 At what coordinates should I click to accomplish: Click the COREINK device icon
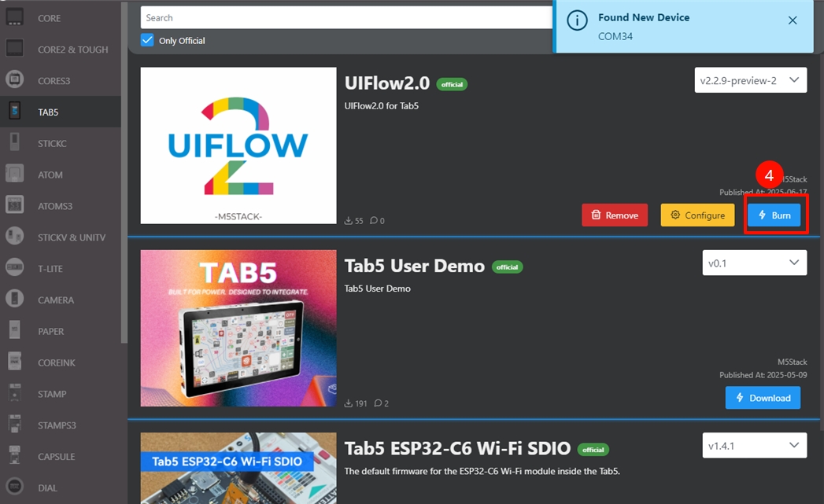15,362
